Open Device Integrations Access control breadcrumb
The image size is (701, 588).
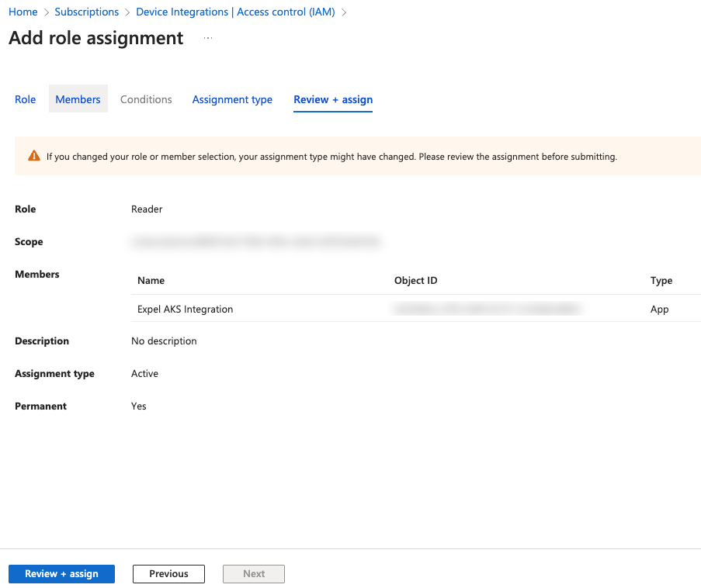tap(235, 12)
